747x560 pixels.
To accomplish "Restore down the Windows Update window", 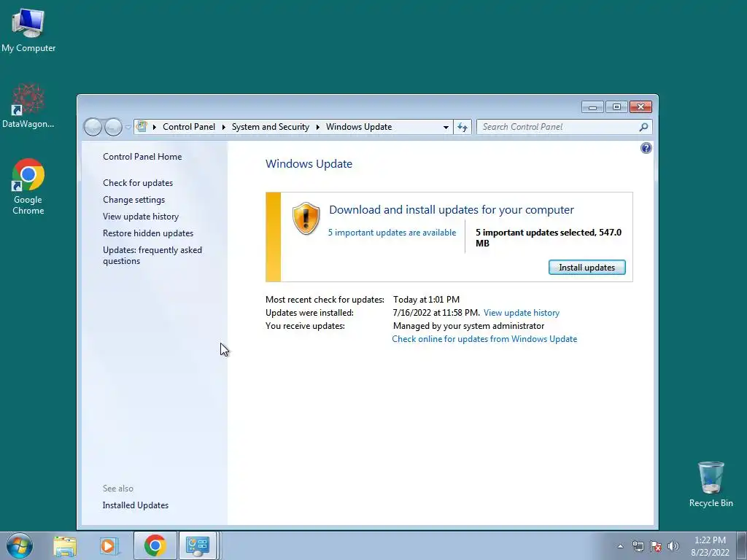I will (x=616, y=107).
